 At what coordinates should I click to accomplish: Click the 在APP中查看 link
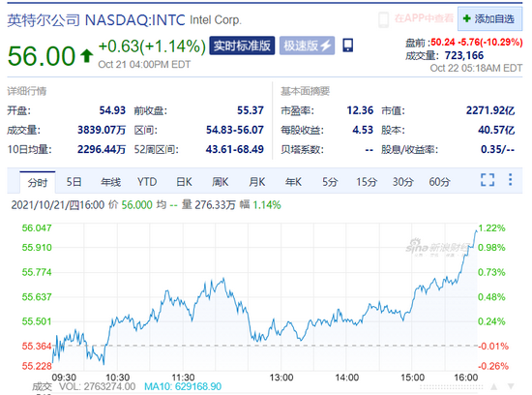(424, 18)
